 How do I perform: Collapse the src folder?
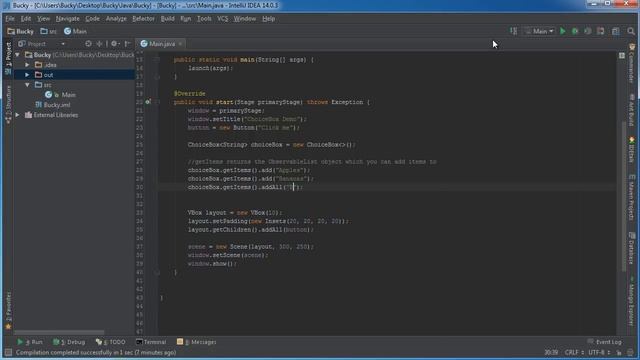pos(27,85)
